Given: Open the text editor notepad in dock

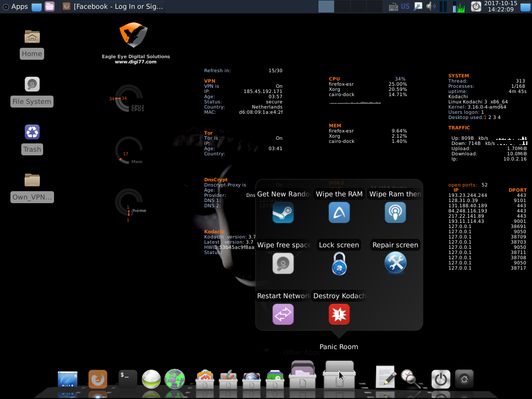Looking at the screenshot, I should point(385,377).
